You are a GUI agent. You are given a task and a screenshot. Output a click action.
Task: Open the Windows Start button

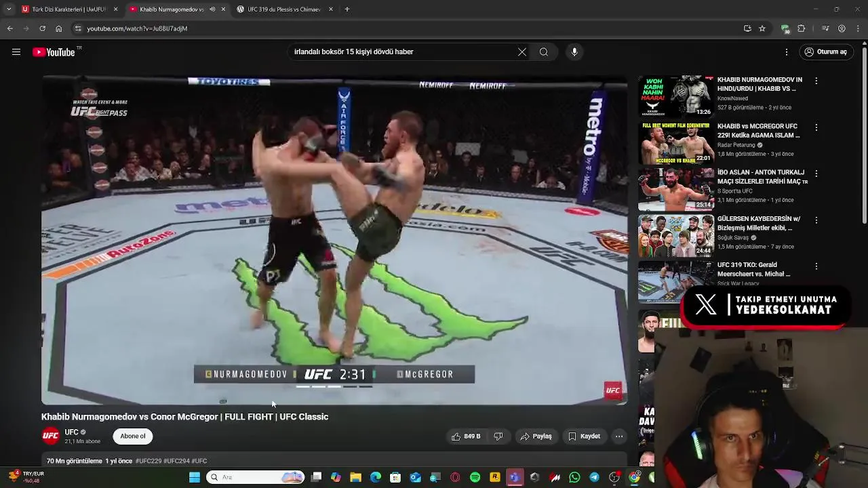point(195,477)
